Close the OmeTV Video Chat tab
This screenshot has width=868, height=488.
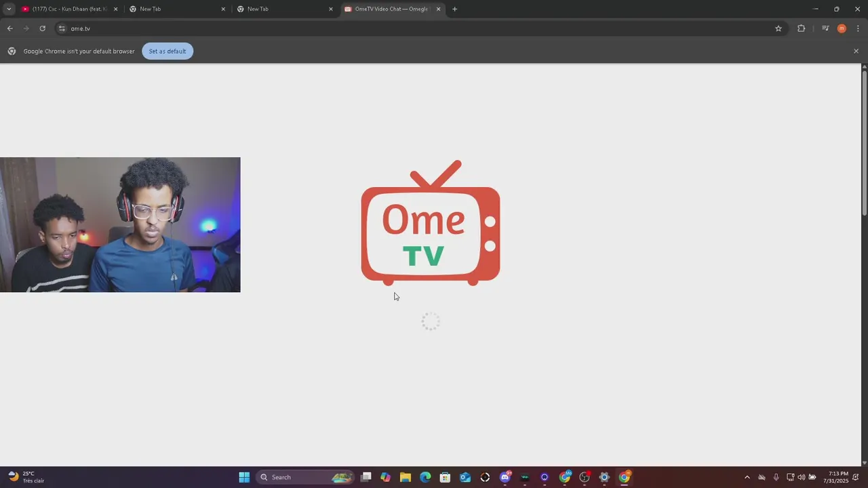438,9
